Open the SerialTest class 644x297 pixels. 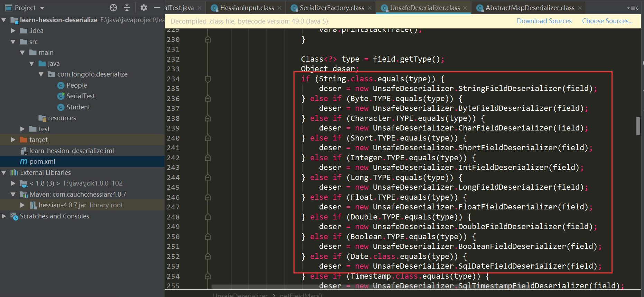click(80, 96)
